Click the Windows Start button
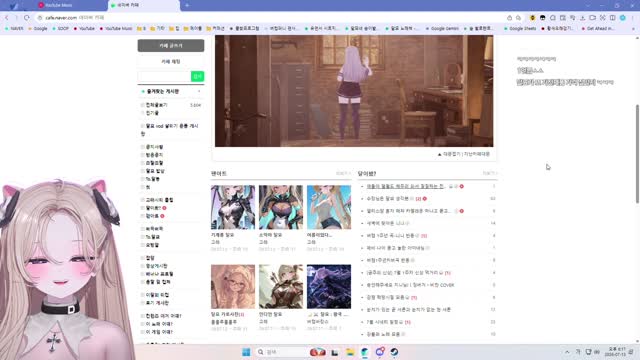Screen dimensions: 640x360 coord(246,352)
